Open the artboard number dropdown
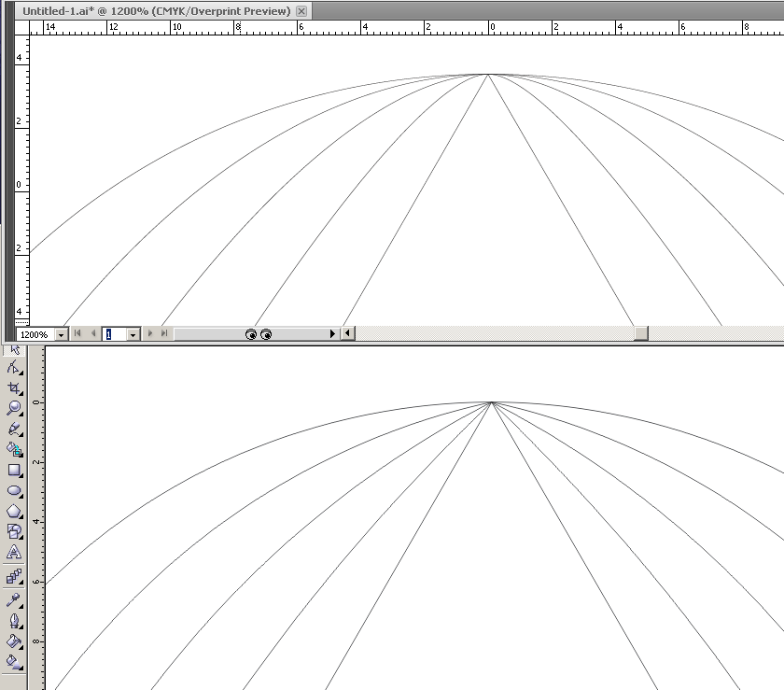Image resolution: width=784 pixels, height=690 pixels. 133,334
